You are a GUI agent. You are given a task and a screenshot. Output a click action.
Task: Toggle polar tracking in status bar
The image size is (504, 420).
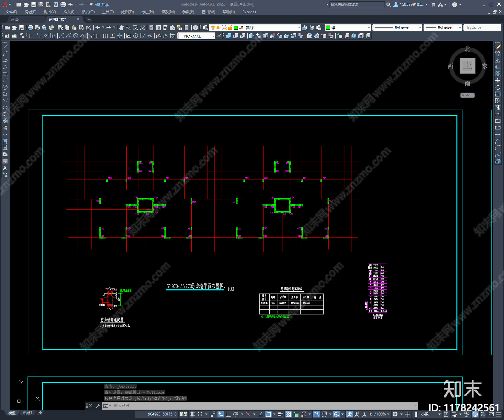coord(236,414)
